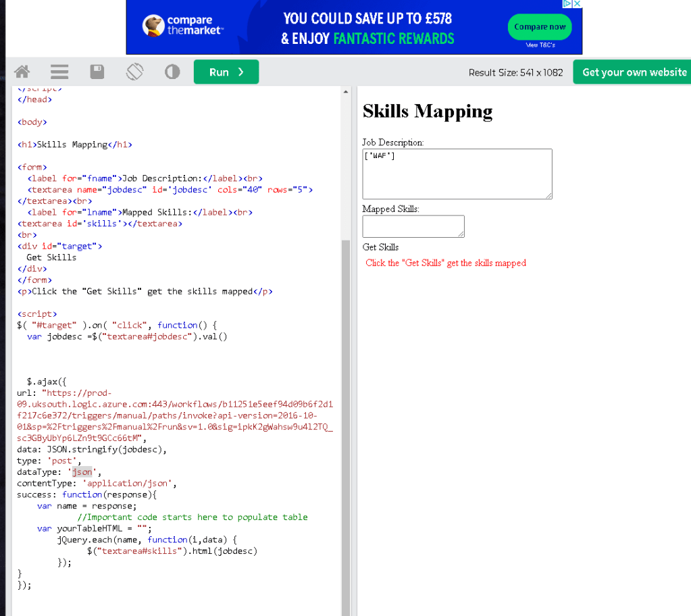Click the Compare now ad button
Viewport: 691px width, 616px height.
(x=540, y=27)
